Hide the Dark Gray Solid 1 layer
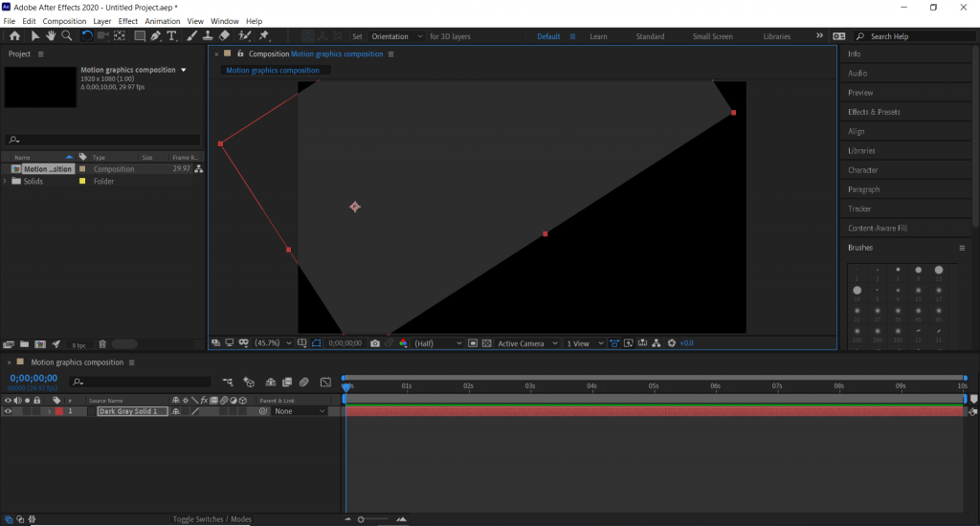Image resolution: width=980 pixels, height=526 pixels. [x=8, y=411]
